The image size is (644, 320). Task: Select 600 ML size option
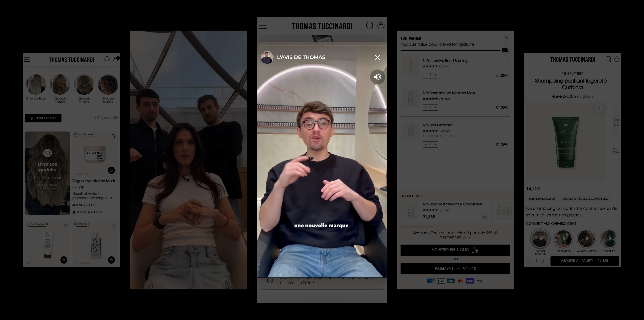tap(92, 205)
